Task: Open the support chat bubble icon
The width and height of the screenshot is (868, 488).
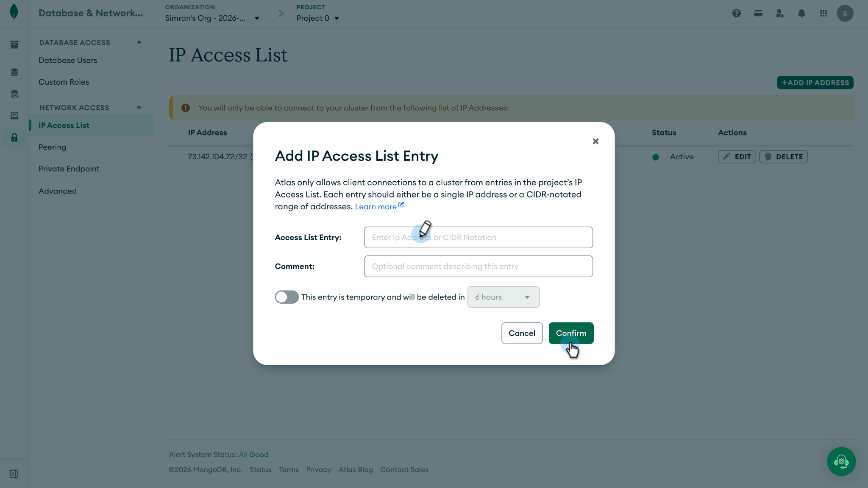Action: [841, 461]
